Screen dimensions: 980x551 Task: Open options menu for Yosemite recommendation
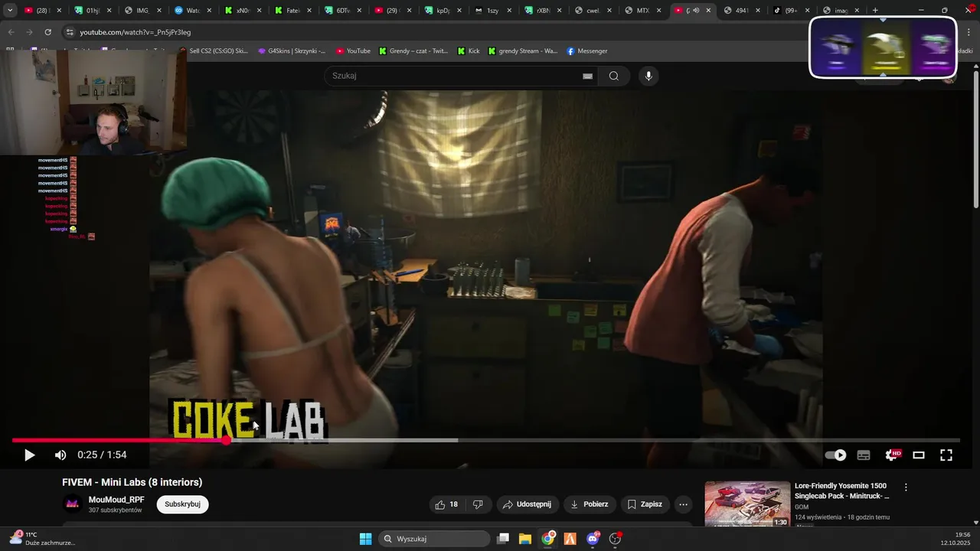pos(906,487)
